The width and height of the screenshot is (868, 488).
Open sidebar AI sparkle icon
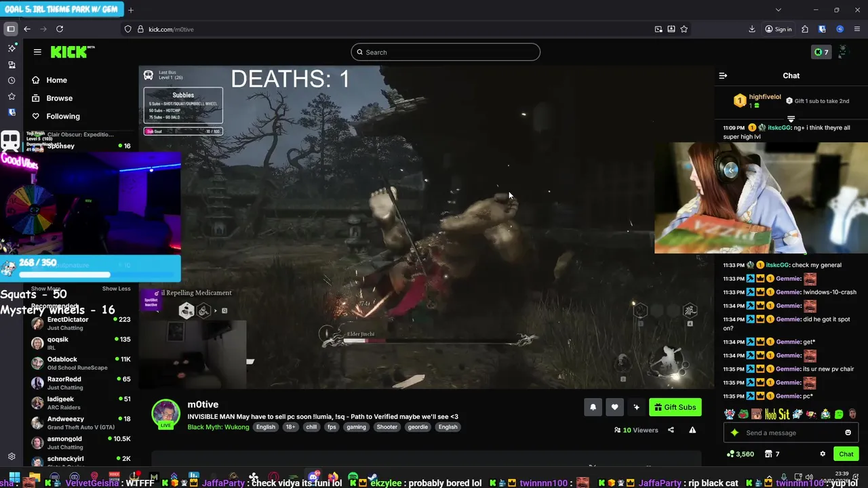(x=12, y=48)
